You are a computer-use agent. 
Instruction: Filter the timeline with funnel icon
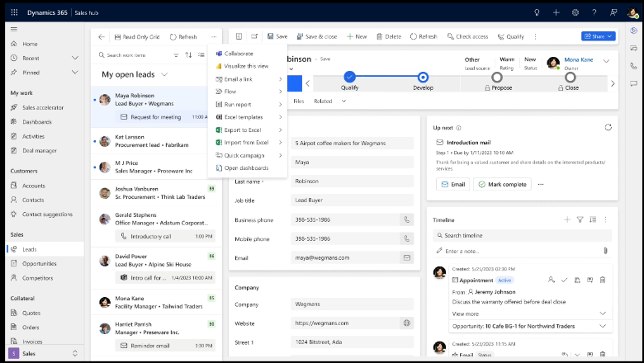coord(580,219)
